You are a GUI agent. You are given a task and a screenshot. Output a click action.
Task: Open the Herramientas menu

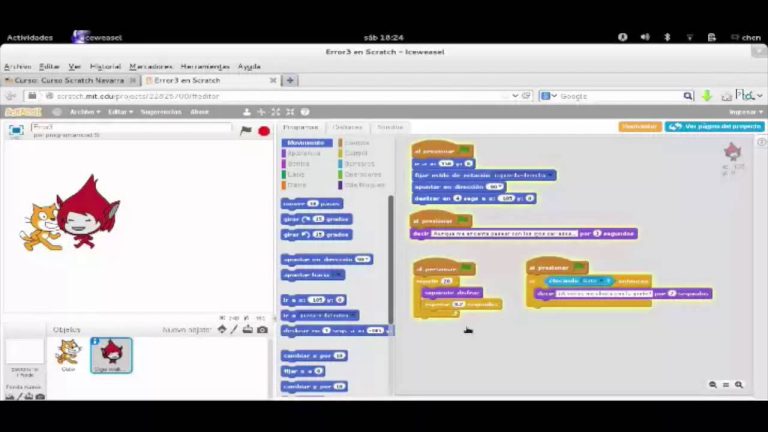205,67
